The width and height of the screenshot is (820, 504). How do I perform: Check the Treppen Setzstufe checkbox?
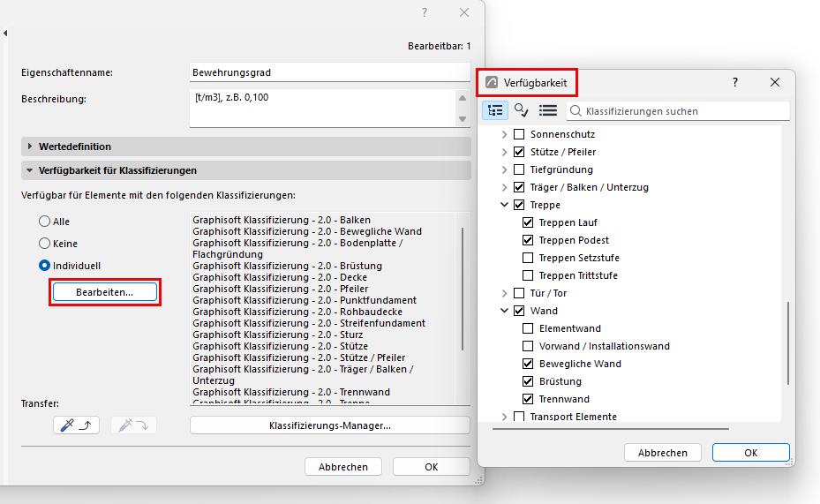[528, 258]
